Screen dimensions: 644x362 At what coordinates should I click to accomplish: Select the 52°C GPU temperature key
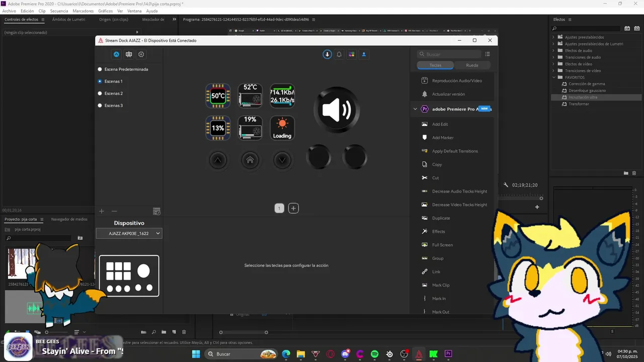coord(250,96)
